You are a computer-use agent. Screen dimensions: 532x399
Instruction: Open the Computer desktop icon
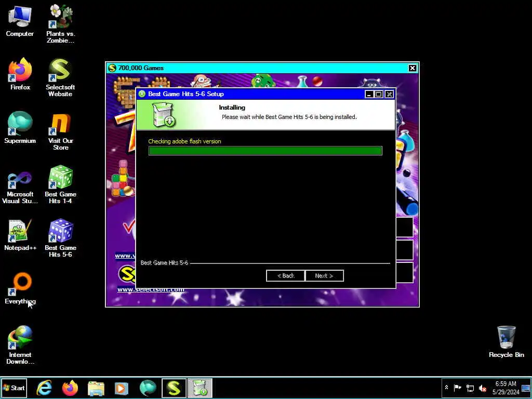[20, 21]
